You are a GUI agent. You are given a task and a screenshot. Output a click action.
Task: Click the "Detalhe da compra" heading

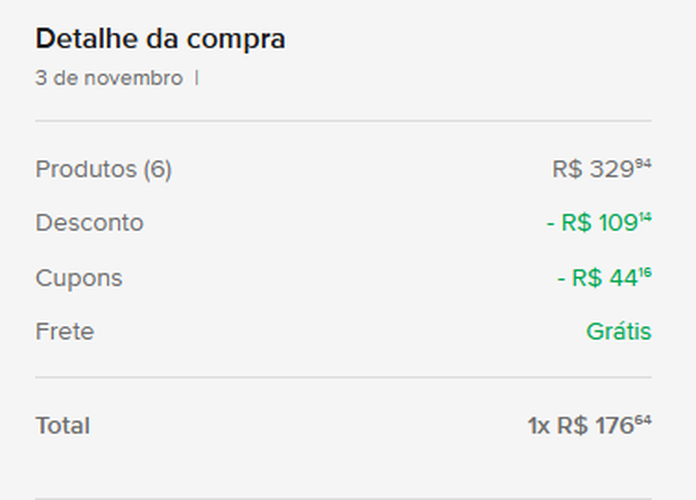pos(160,39)
